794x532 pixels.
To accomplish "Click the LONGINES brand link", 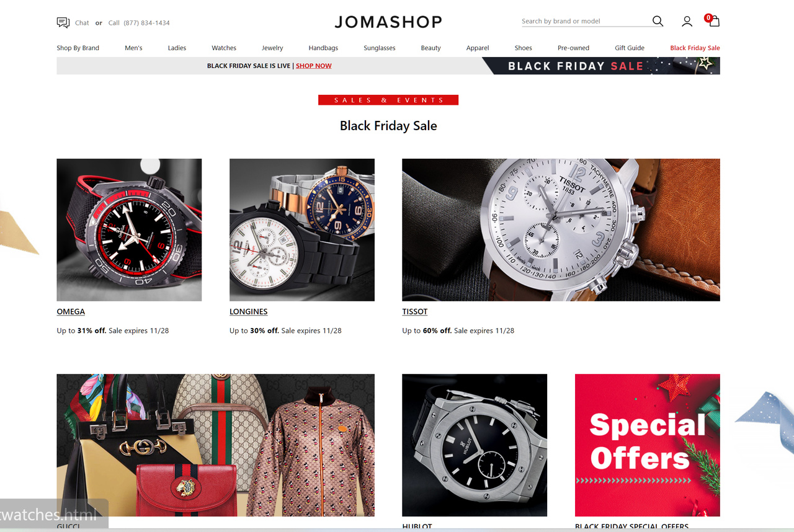I will coord(248,311).
